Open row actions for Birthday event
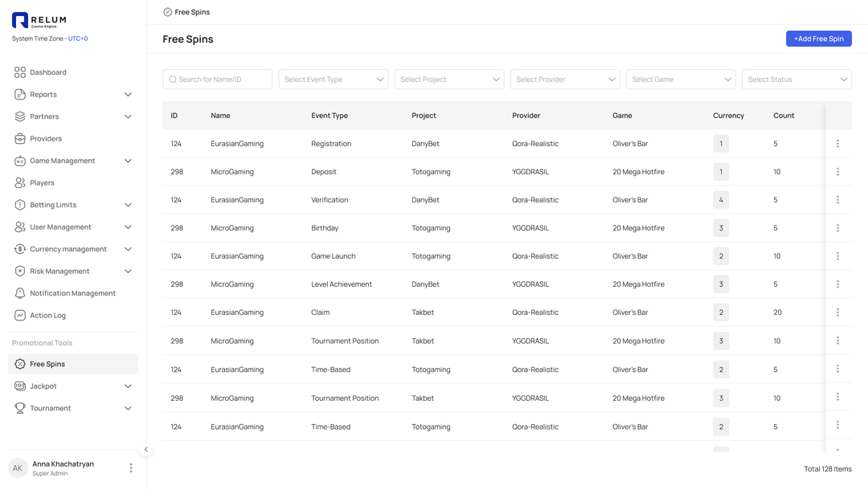Image resolution: width=868 pixels, height=490 pixels. 837,228
